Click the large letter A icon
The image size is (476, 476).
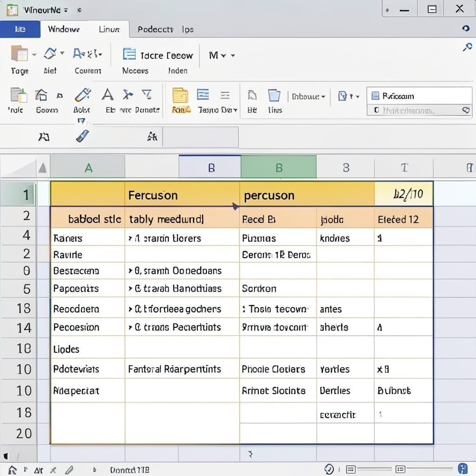point(107,94)
